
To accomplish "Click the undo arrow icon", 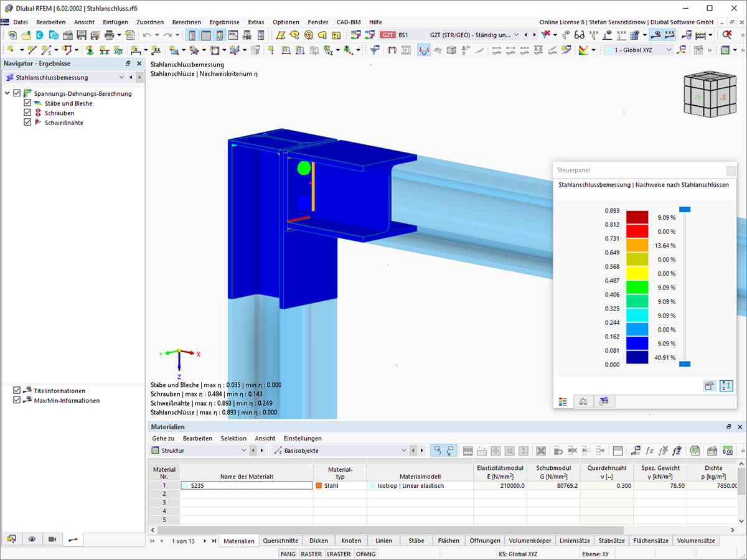I will 147,35.
